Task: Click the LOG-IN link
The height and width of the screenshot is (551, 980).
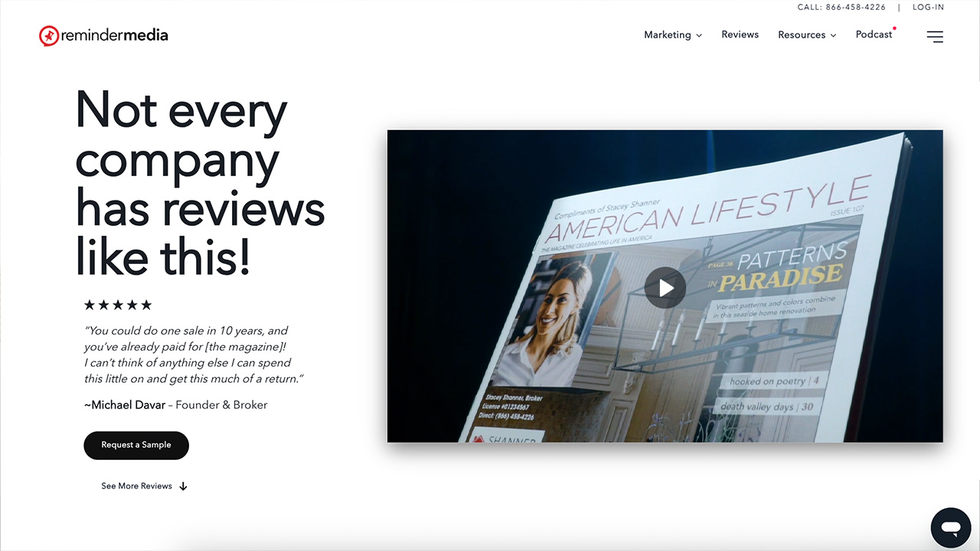Action: 928,7
